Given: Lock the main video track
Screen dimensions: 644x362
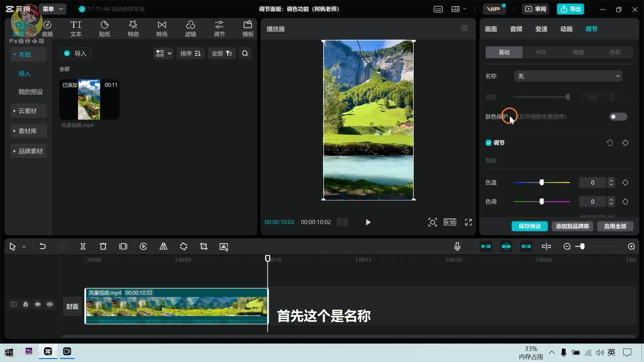Looking at the screenshot, I should (25, 304).
